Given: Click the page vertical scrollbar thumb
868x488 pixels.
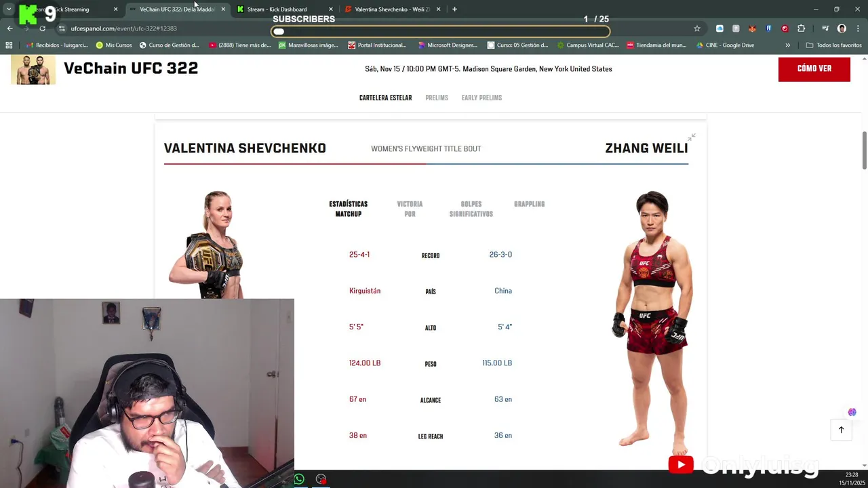Looking at the screenshot, I should coord(864,150).
